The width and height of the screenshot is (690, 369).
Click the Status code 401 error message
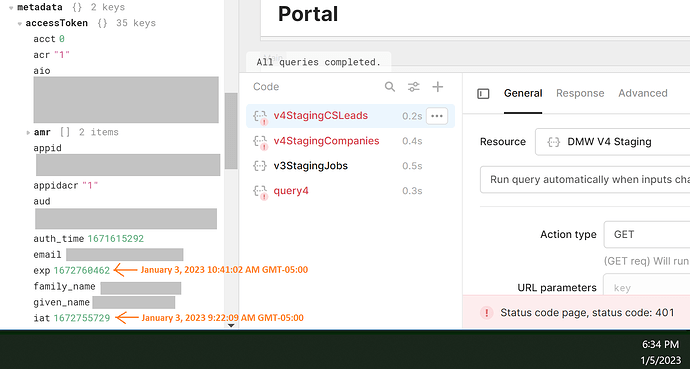tap(587, 313)
